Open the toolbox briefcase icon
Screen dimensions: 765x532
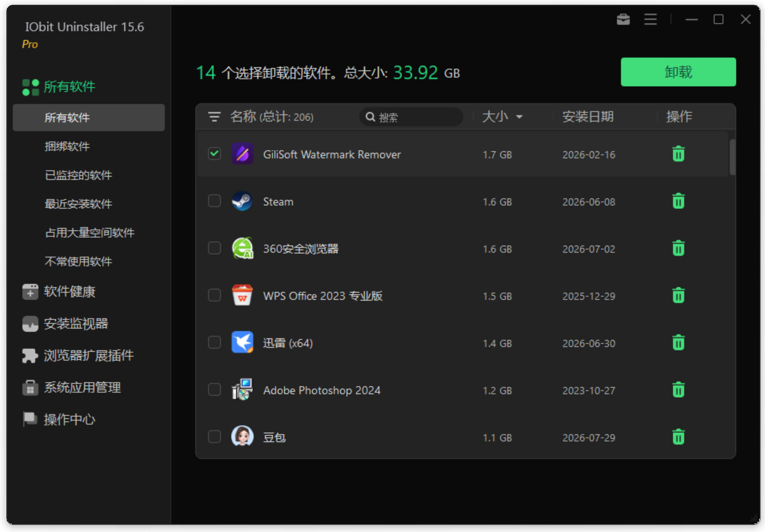pos(623,20)
